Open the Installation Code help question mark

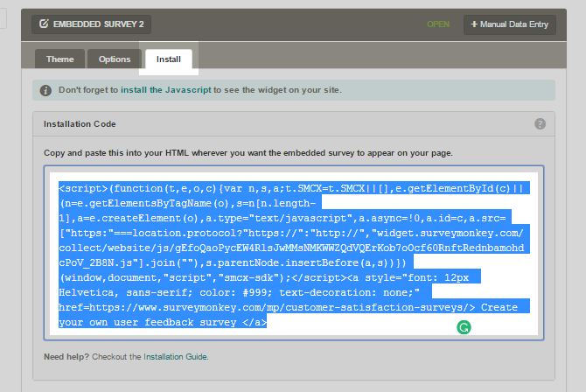coord(540,123)
